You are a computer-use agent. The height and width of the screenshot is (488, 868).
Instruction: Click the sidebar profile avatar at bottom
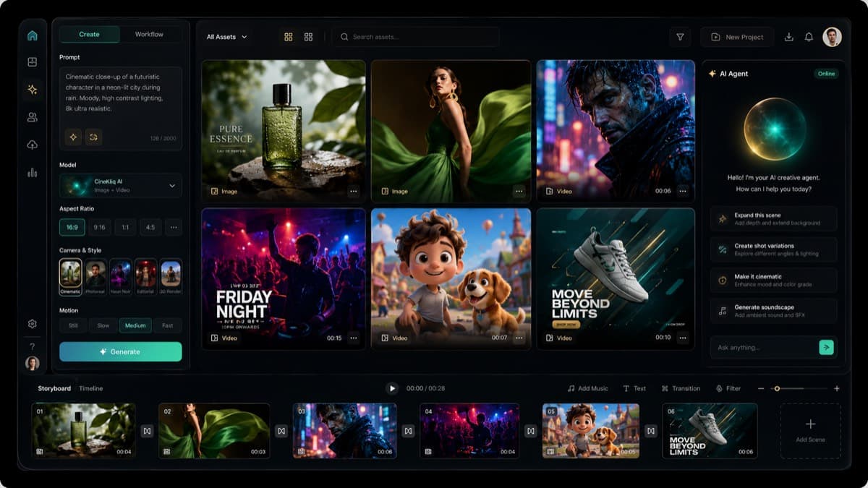(x=32, y=363)
